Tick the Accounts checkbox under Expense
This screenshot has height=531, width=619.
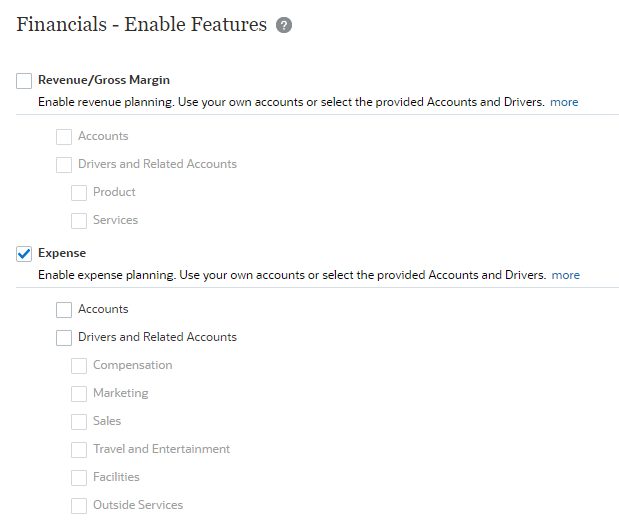tap(64, 310)
